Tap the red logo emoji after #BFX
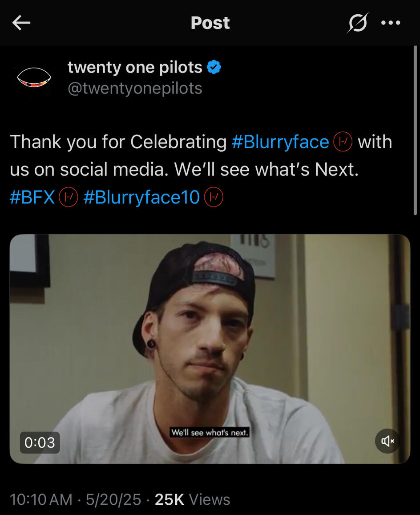Image resolution: width=420 pixels, height=515 pixels. pyautogui.click(x=69, y=197)
